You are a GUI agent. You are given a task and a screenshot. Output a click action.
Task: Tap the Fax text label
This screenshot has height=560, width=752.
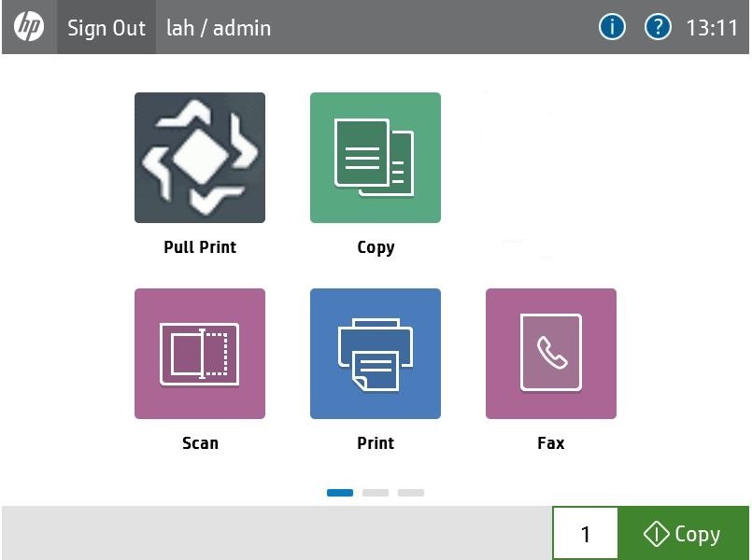pyautogui.click(x=550, y=443)
